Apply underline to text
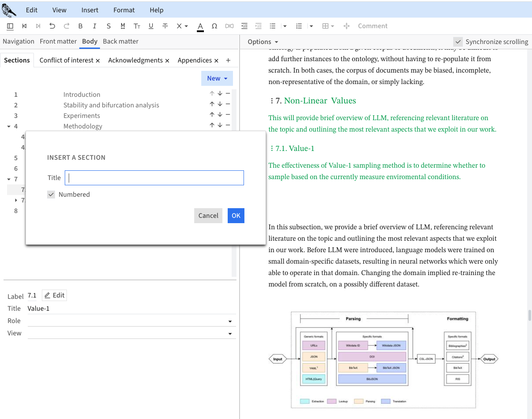 151,26
